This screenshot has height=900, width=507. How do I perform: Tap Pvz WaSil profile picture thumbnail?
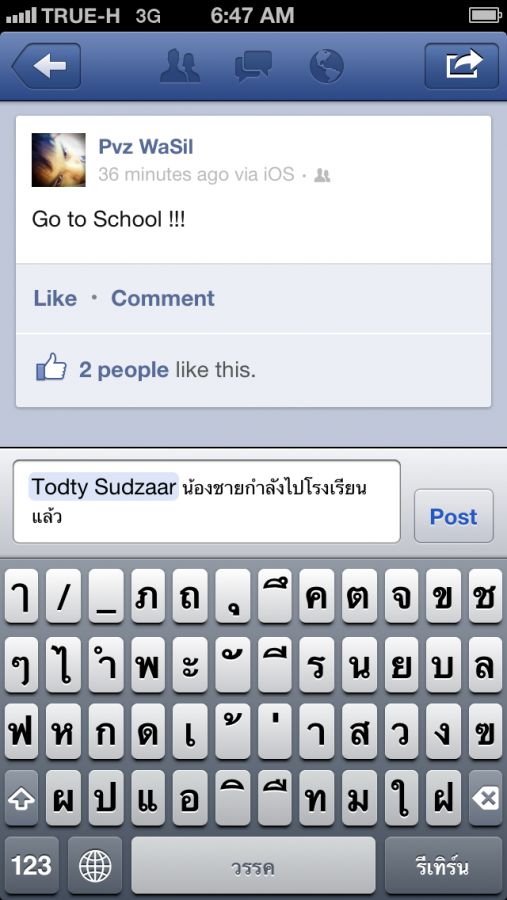tap(59, 160)
